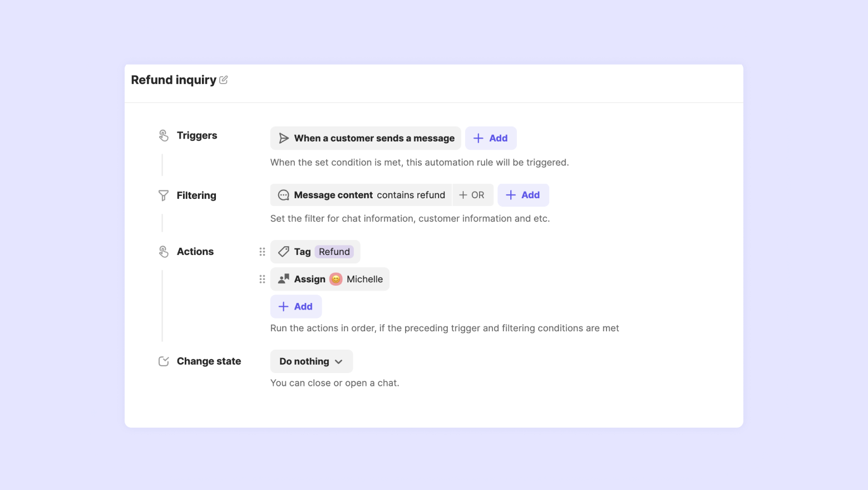Click the paper plane icon in trigger chip

(284, 138)
